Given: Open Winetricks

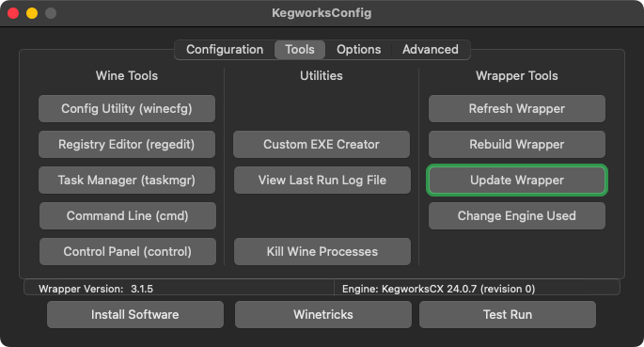Looking at the screenshot, I should coord(322,315).
